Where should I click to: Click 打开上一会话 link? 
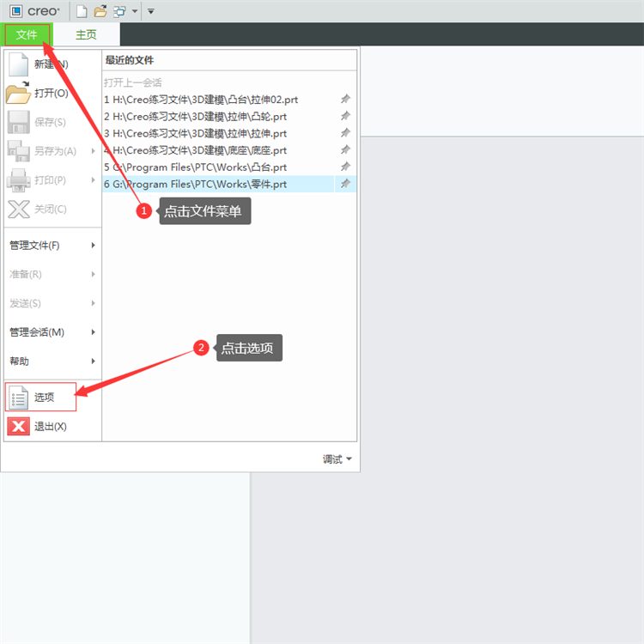[x=132, y=82]
